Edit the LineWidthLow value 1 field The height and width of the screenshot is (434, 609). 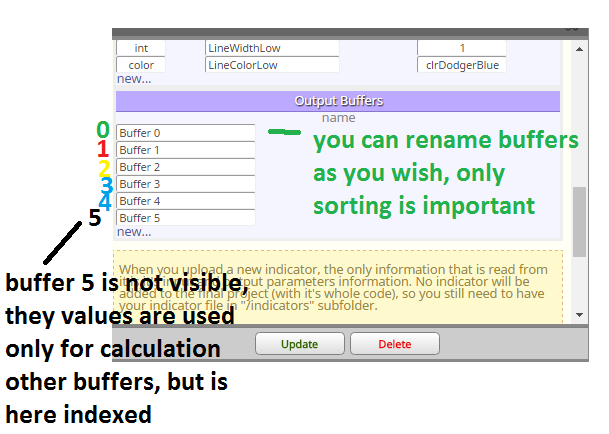tap(462, 48)
